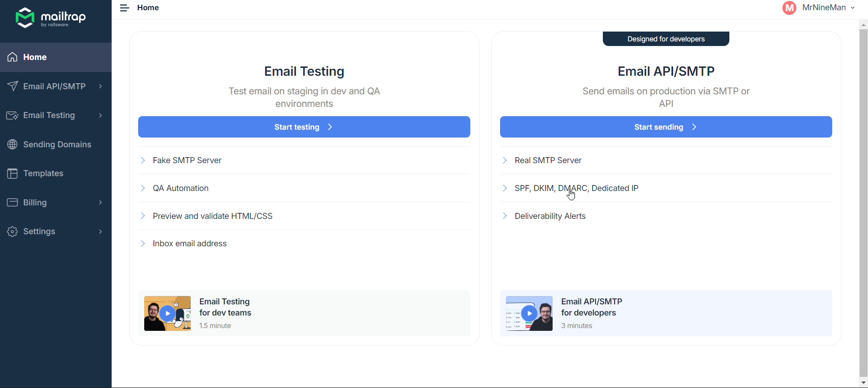Screen dimensions: 868x388
Task: Open Settings sidebar item
Action: coord(56,231)
